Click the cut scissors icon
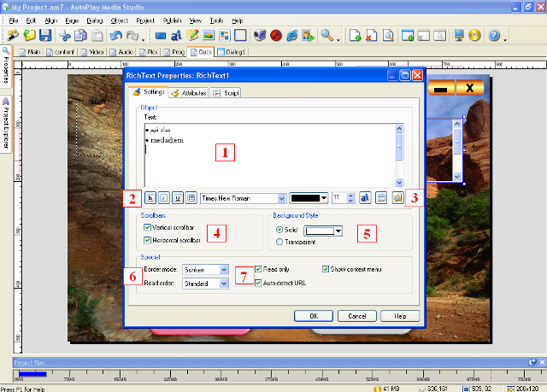The width and height of the screenshot is (547, 392). [x=65, y=36]
